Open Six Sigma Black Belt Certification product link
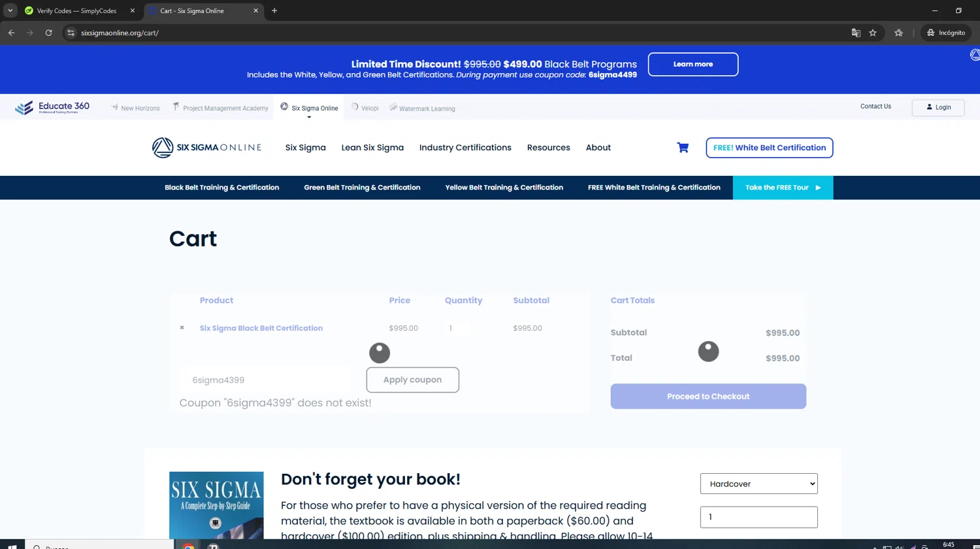Viewport: 980px width, 549px height. click(x=261, y=328)
